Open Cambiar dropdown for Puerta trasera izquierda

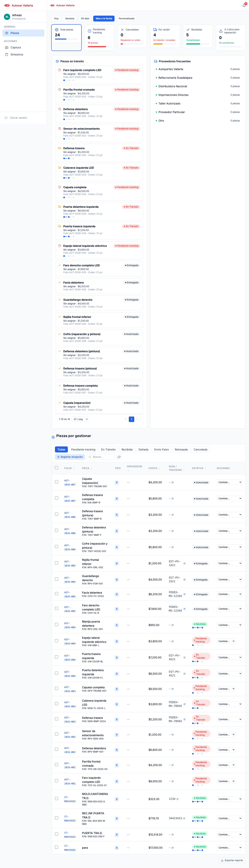pos(229,657)
